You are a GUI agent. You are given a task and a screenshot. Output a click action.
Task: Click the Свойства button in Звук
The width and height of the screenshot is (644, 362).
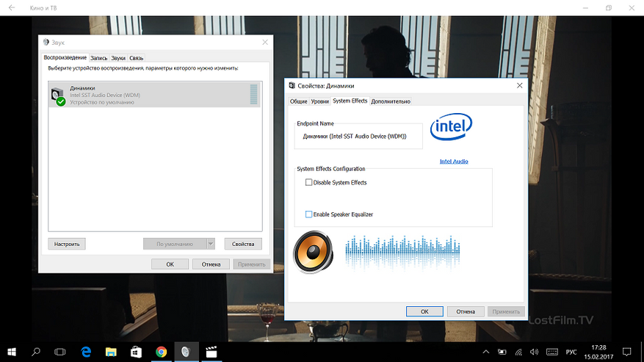click(243, 244)
